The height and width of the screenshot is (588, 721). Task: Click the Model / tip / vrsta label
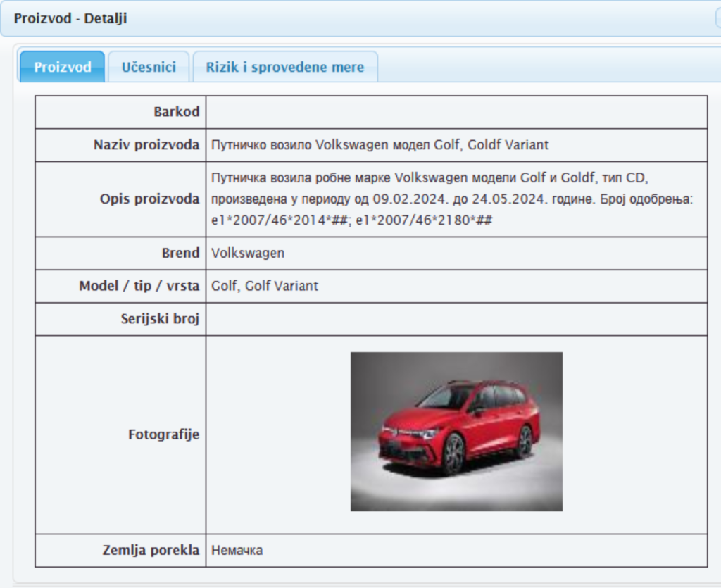coord(139,286)
